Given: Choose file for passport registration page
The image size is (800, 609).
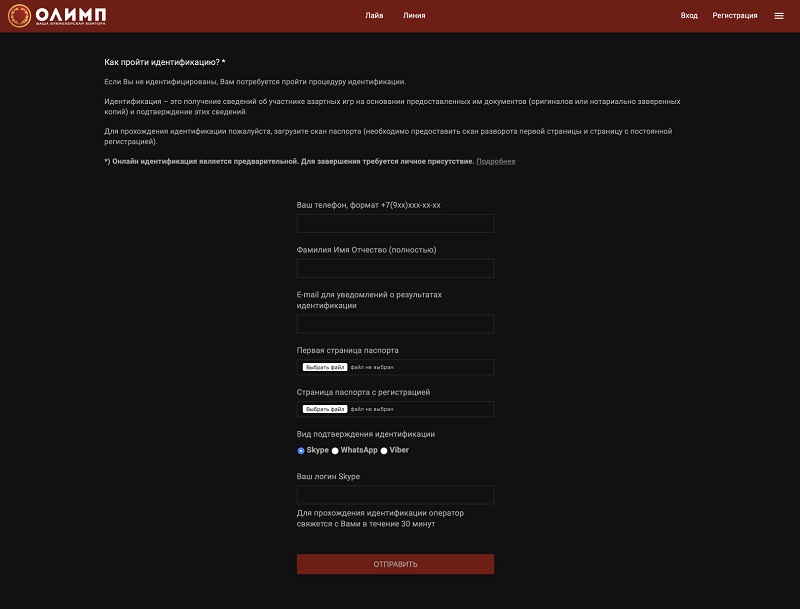Looking at the screenshot, I should [x=324, y=409].
